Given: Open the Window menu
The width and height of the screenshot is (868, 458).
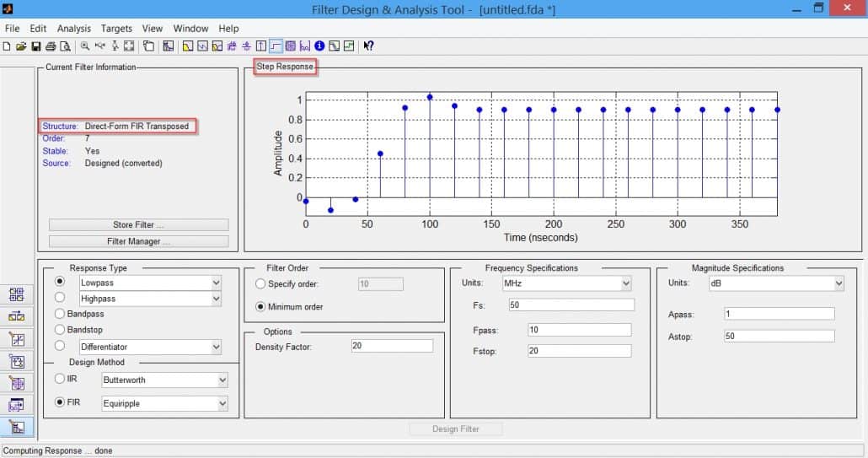Looking at the screenshot, I should (190, 28).
